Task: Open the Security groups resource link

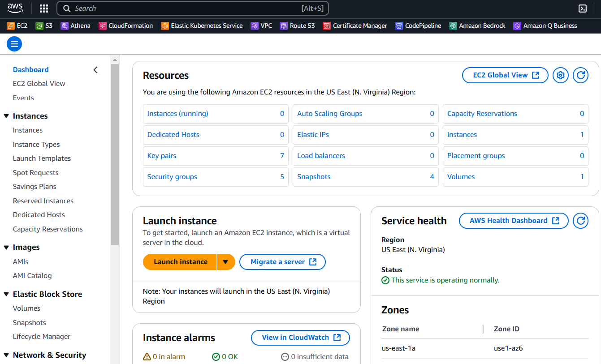Action: [x=172, y=177]
